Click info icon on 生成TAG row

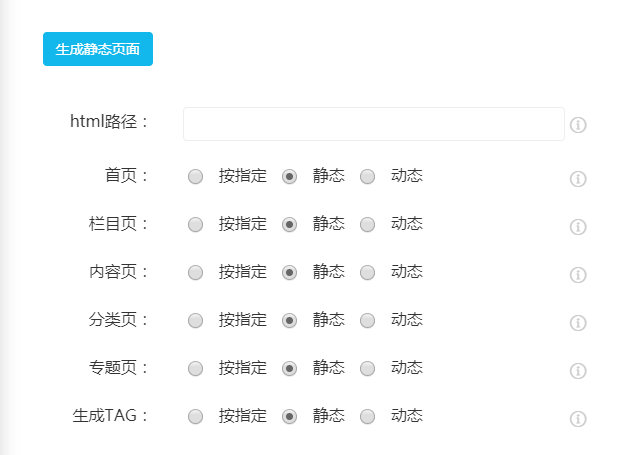coord(578,419)
